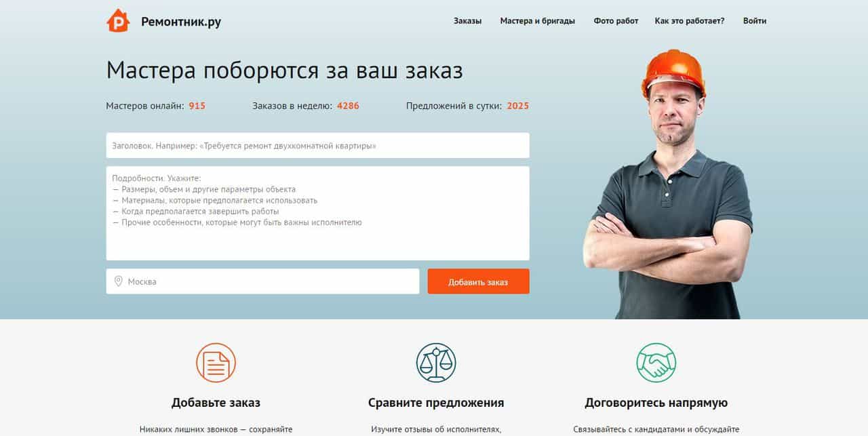Click the Предложений в сутки 2025 counter
This screenshot has height=436, width=868.
coord(467,106)
